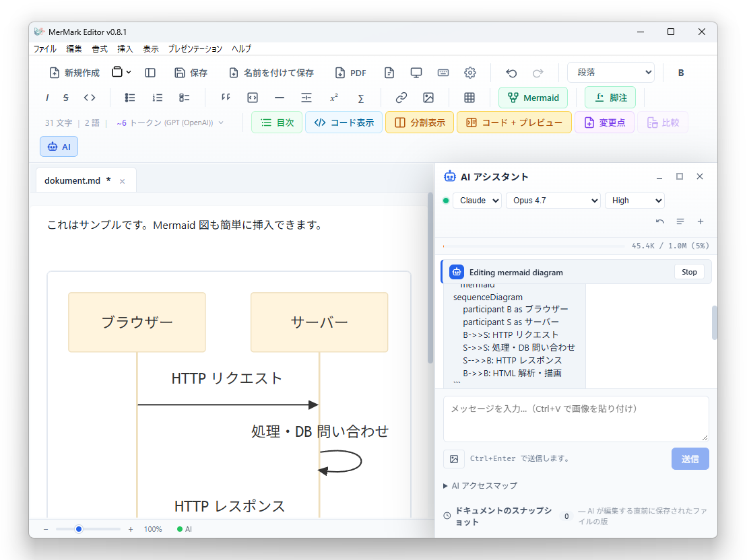This screenshot has width=747, height=560.
Task: Show 変更点 changes view
Action: (604, 123)
